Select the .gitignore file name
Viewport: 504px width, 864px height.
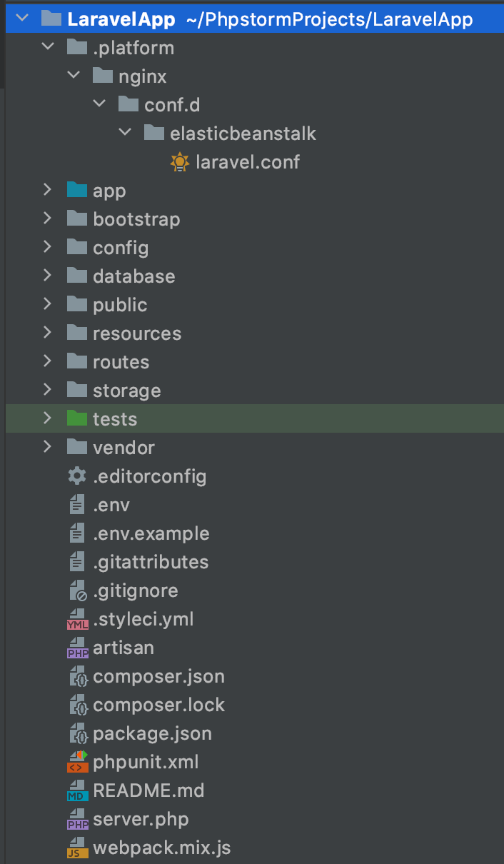(x=136, y=591)
